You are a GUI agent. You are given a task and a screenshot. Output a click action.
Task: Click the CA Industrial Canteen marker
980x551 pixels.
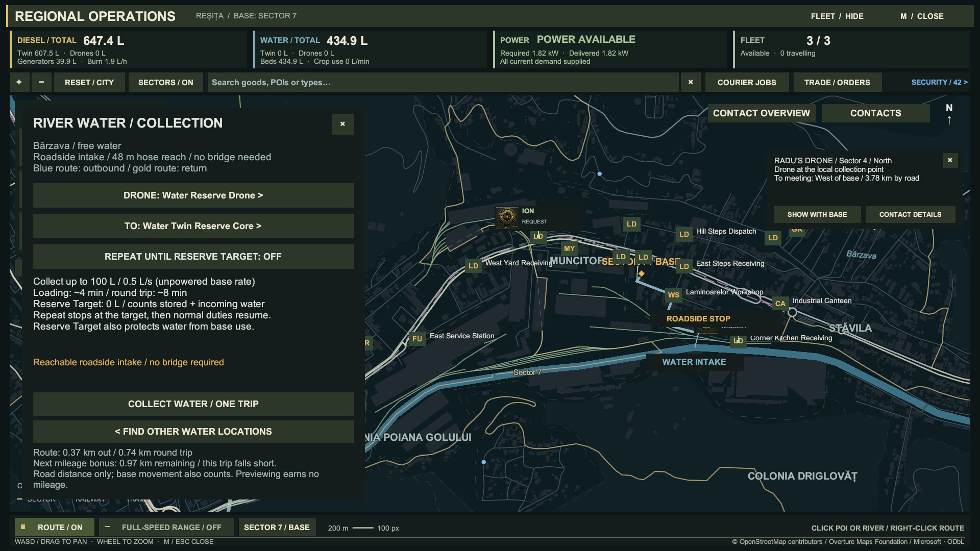pos(780,304)
